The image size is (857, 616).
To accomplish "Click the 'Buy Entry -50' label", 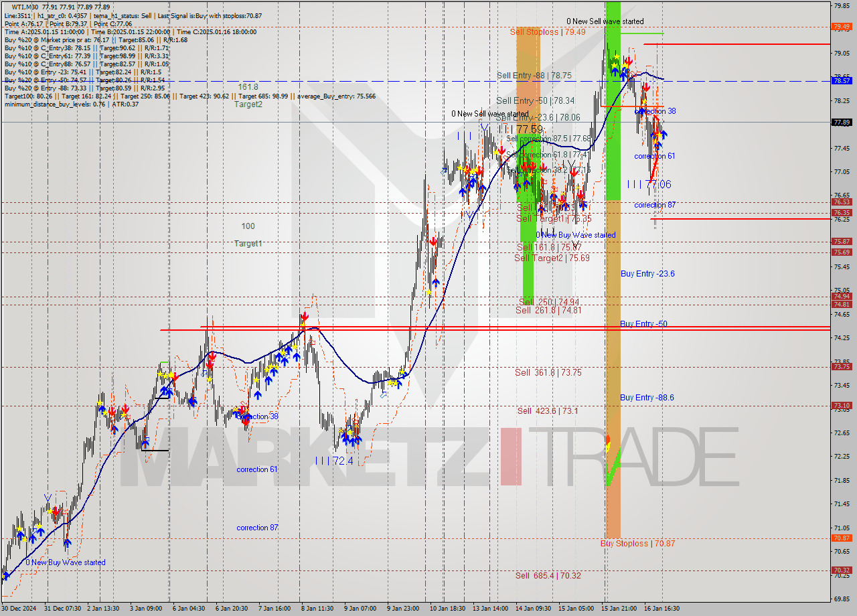I will [x=643, y=323].
